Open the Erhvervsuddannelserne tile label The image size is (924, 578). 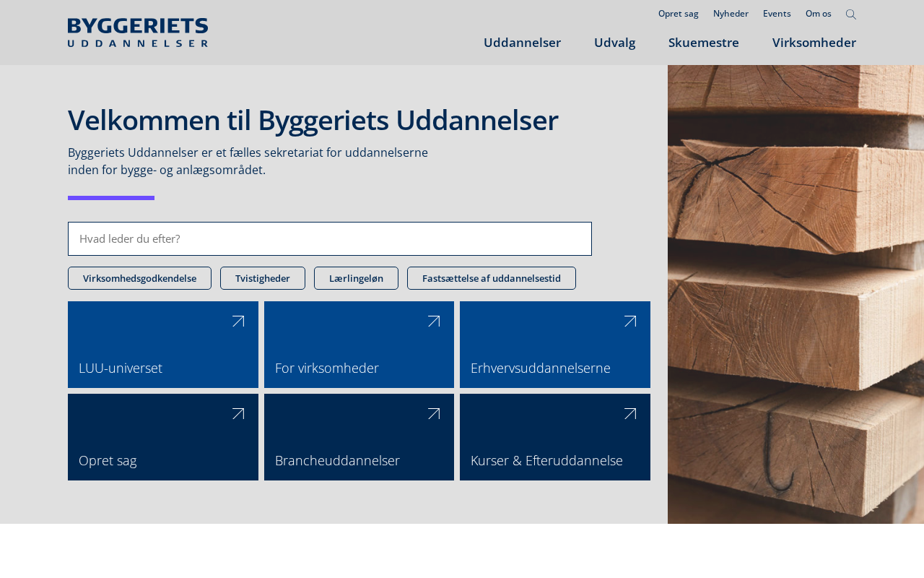point(541,368)
